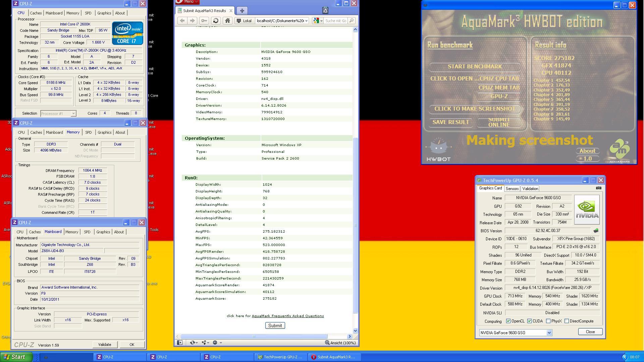
Task: Go forward in the Opera browser
Action: point(192,21)
